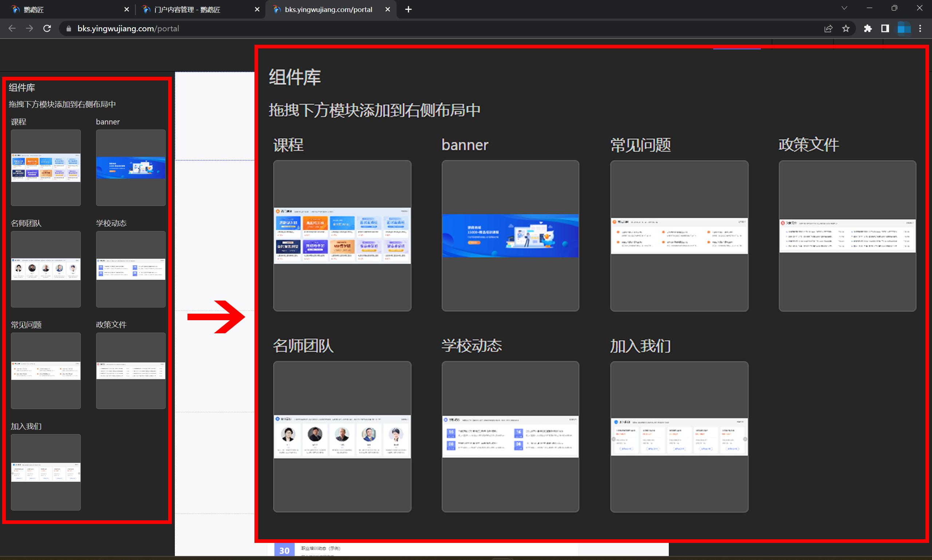Select the 课程 component thumbnail

pyautogui.click(x=46, y=168)
